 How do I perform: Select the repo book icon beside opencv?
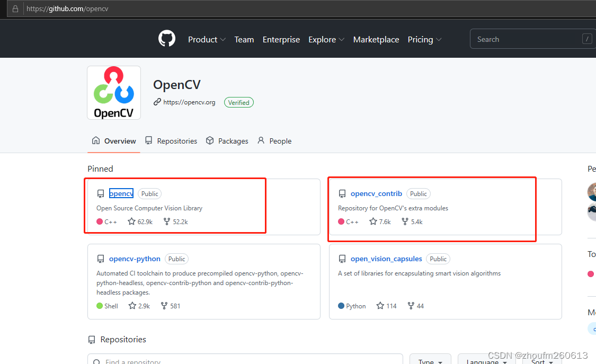coord(101,193)
